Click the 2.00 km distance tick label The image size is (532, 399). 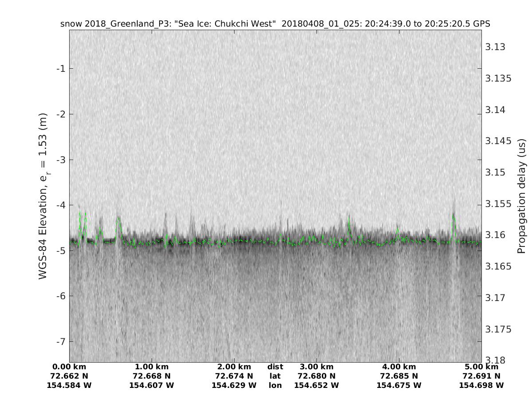point(234,367)
